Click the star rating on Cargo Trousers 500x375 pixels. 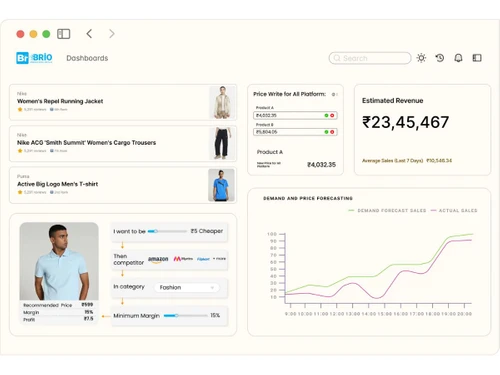pos(20,151)
